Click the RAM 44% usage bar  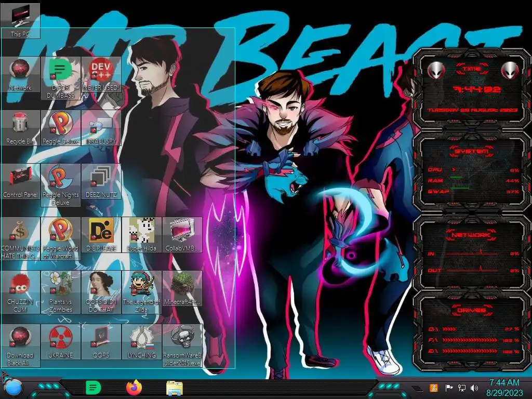pyautogui.click(x=473, y=180)
